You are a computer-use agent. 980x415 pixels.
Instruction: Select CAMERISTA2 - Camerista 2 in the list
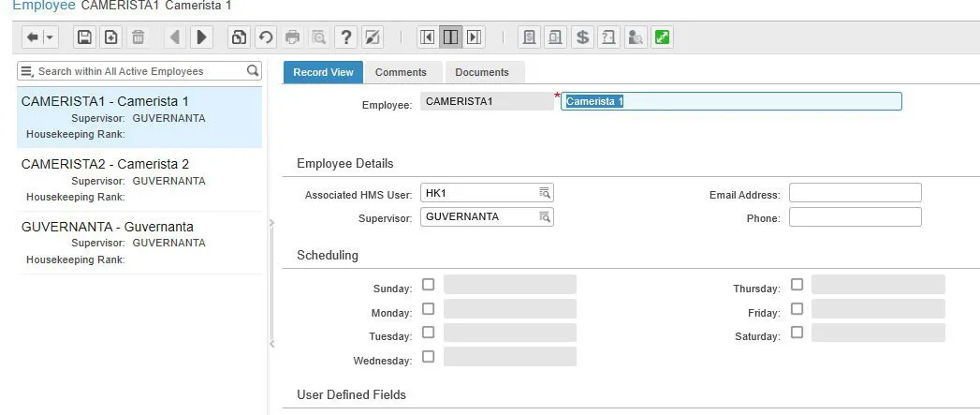click(x=139, y=180)
